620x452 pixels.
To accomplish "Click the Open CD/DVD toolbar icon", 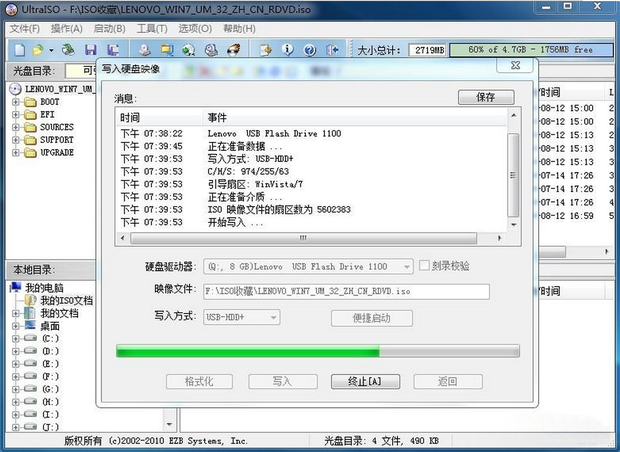I will click(69, 50).
